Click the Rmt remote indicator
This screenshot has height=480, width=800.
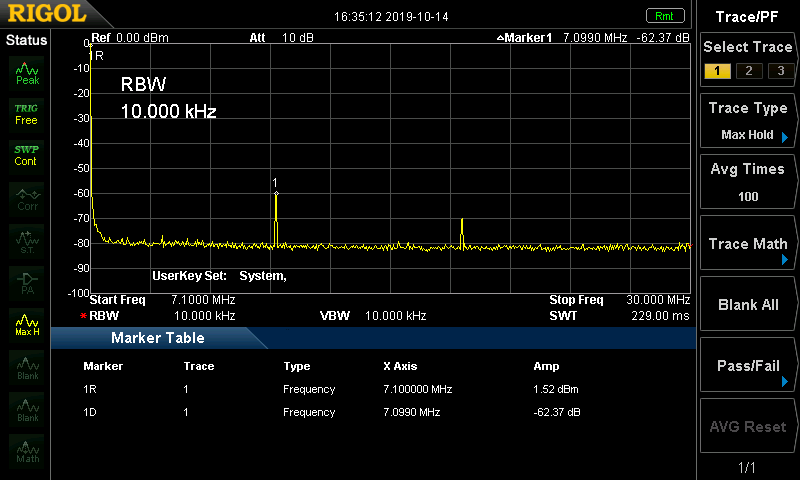click(664, 15)
